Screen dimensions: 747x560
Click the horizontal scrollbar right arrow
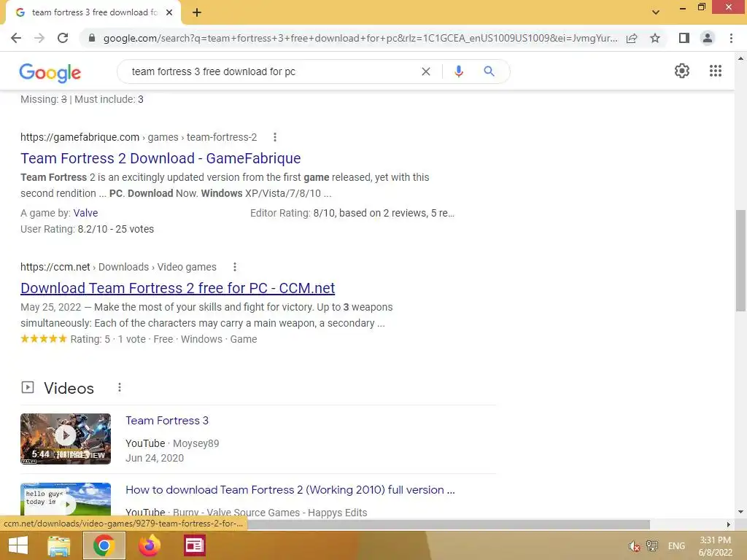point(729,524)
